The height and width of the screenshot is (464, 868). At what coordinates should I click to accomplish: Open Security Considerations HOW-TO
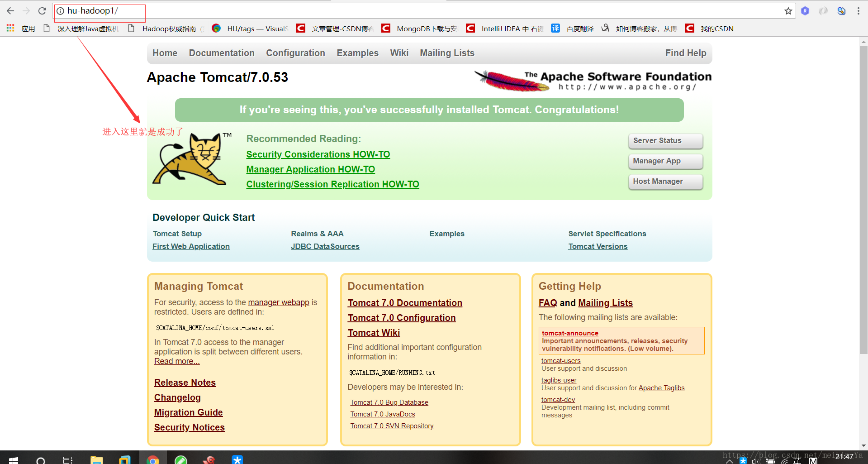318,154
